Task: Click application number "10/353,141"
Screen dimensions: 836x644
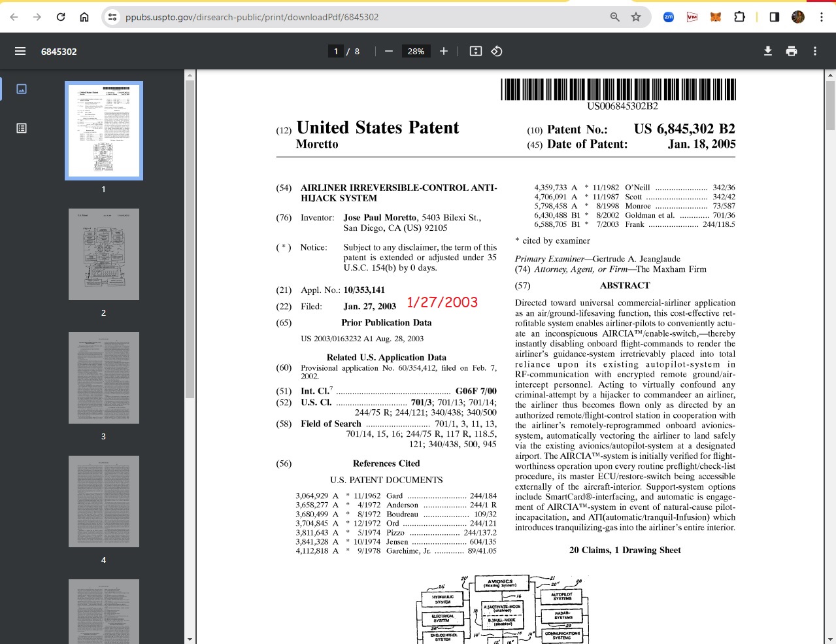Action: (x=364, y=290)
